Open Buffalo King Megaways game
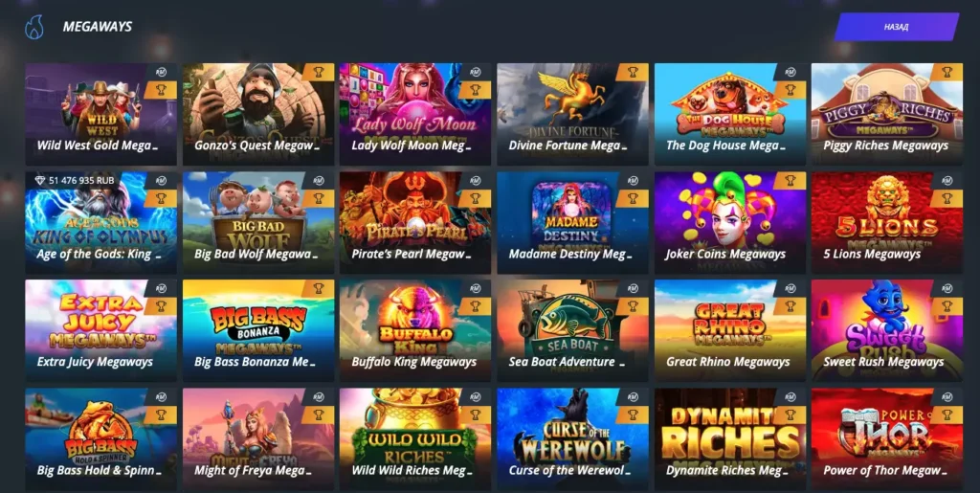 coord(415,330)
